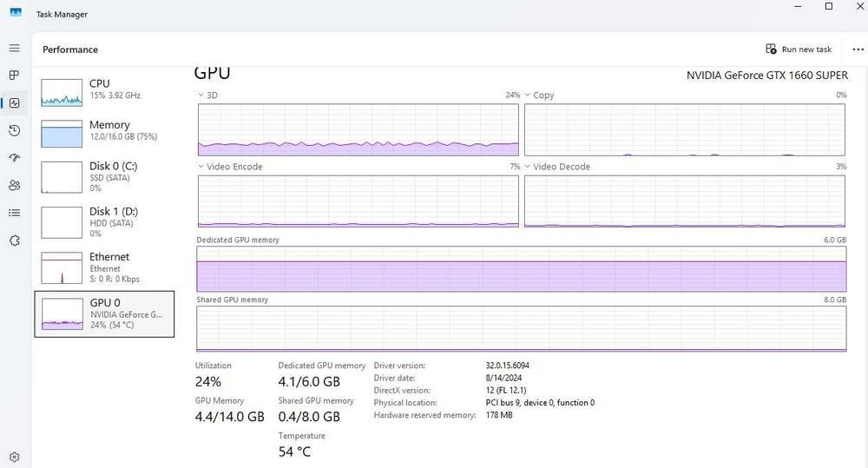This screenshot has width=868, height=468.
Task: Expand the Copy graph dropdown chevron
Action: [528, 96]
